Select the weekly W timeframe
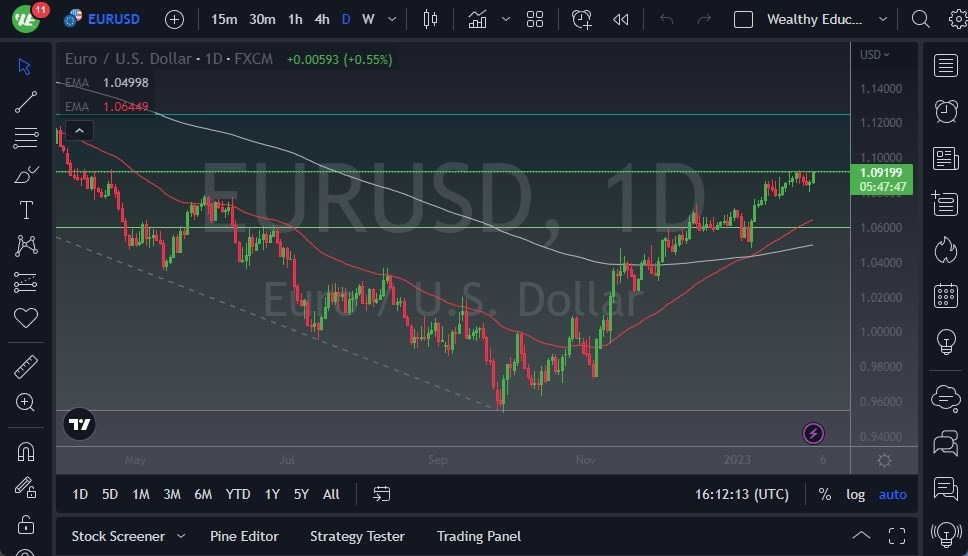Viewport: 968px width, 556px height. [x=369, y=19]
